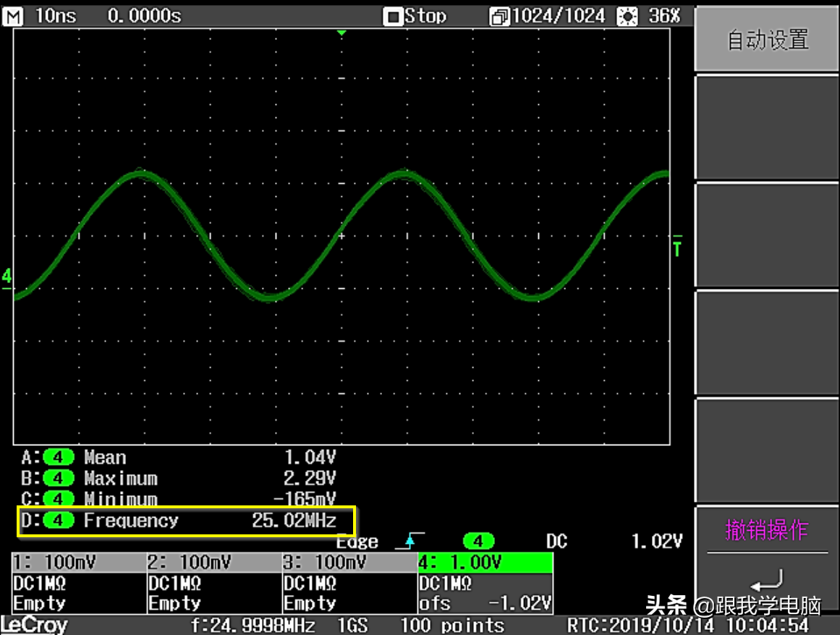Select channel 3 100mV tab
The image size is (840, 635).
(x=350, y=562)
